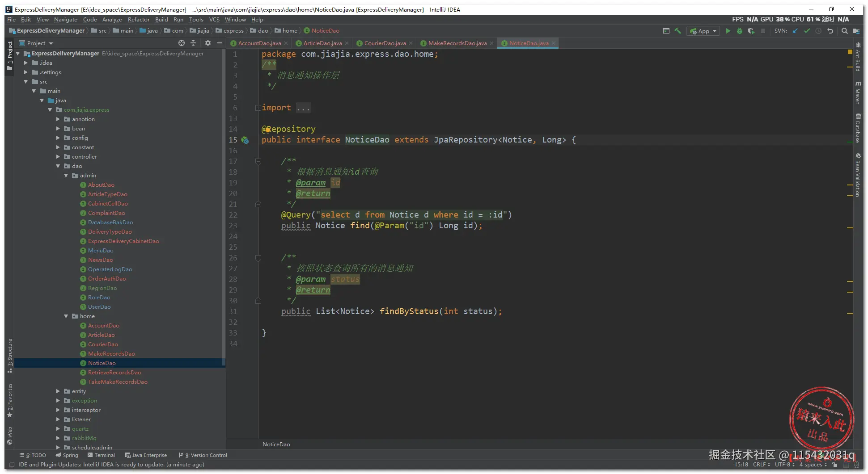Click the terminal-style run anything icon
This screenshot has width=868, height=474.
(666, 31)
